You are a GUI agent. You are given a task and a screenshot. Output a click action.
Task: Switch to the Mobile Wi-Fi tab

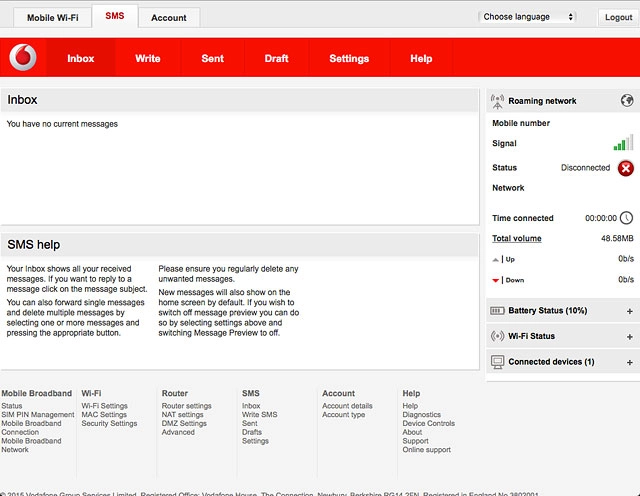pyautogui.click(x=52, y=18)
